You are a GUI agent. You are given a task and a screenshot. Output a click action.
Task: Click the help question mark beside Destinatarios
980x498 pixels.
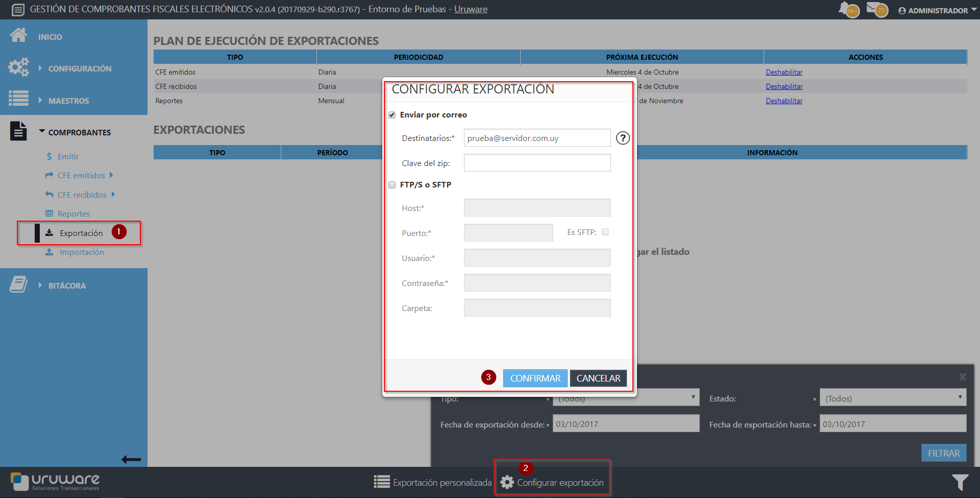(623, 138)
